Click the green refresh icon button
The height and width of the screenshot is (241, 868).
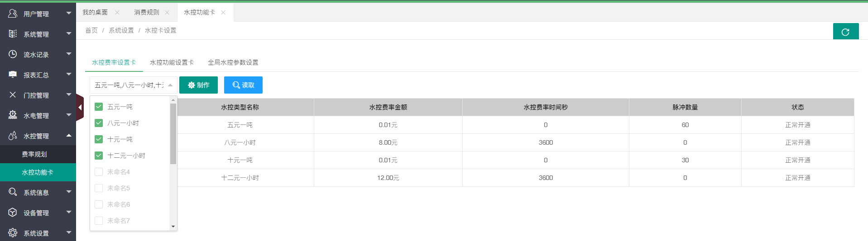(845, 32)
